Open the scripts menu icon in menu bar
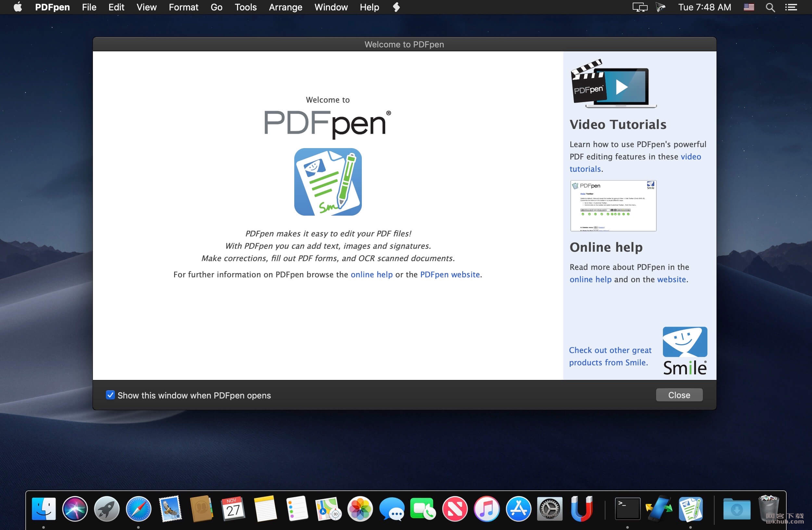The height and width of the screenshot is (530, 812). 396,7
